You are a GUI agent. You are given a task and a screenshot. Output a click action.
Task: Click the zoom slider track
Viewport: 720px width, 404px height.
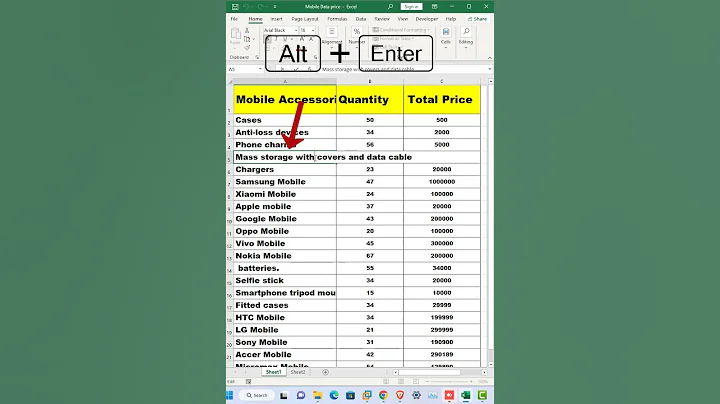(x=449, y=382)
